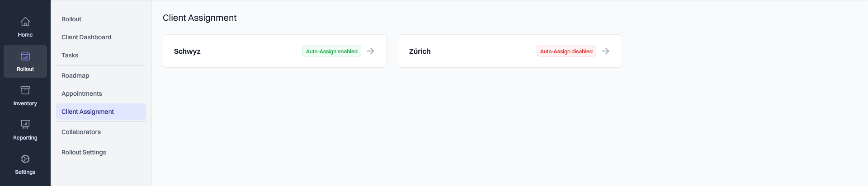Select Client Assignment menu item
868x186 pixels.
pyautogui.click(x=88, y=112)
